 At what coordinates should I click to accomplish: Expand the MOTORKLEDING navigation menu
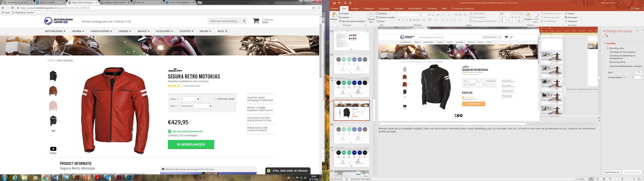(55, 31)
